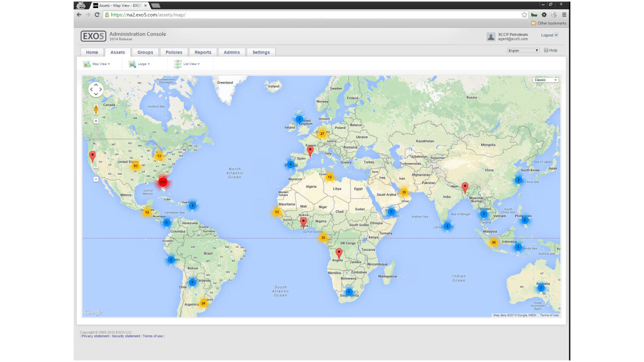Open the Classic map style dropdown

tap(545, 80)
